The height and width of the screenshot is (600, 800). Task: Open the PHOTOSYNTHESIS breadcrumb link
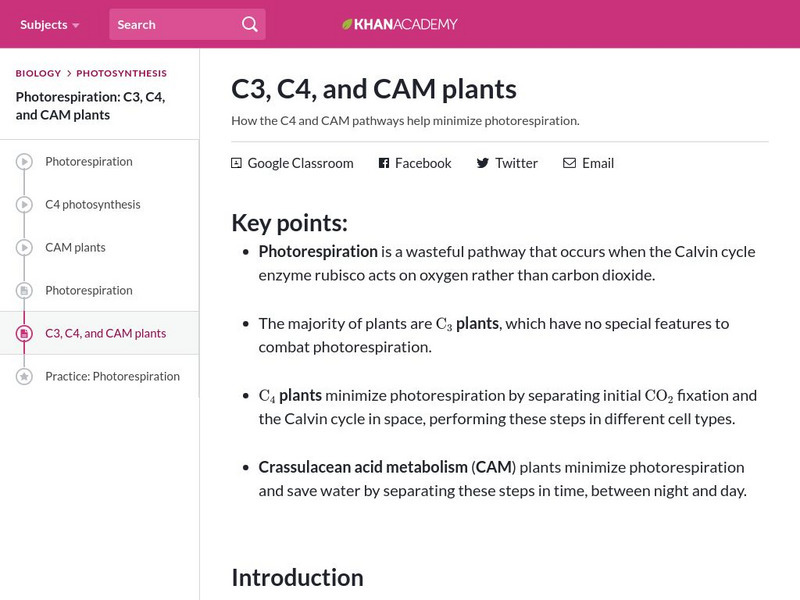click(121, 72)
